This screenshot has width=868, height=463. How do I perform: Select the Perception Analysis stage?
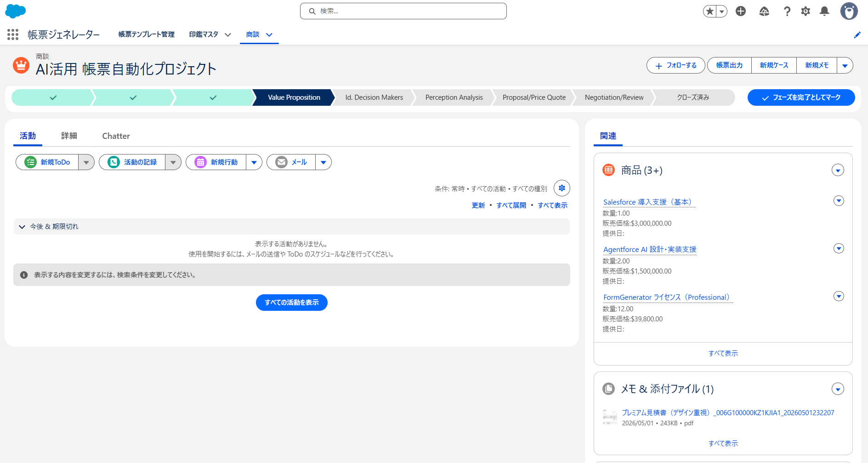click(454, 97)
